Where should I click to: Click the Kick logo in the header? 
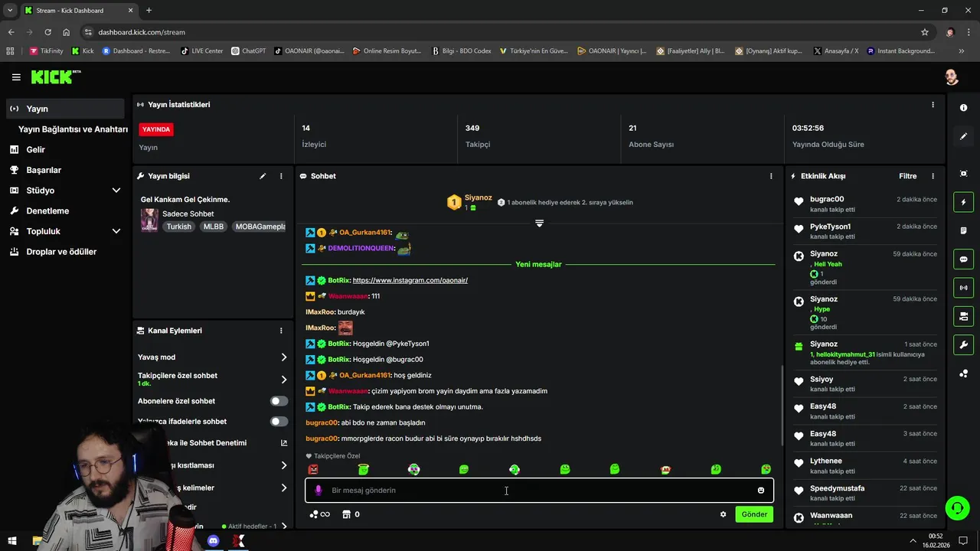click(x=56, y=77)
